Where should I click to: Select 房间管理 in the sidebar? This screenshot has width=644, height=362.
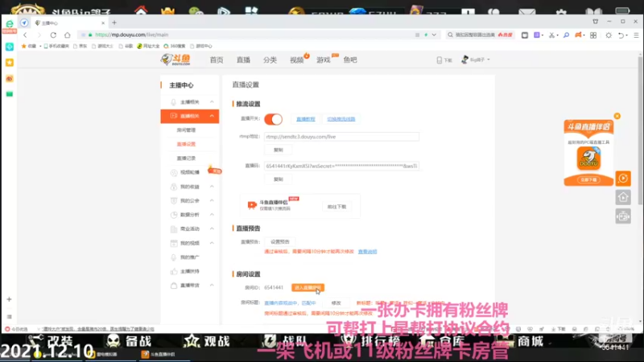186,130
